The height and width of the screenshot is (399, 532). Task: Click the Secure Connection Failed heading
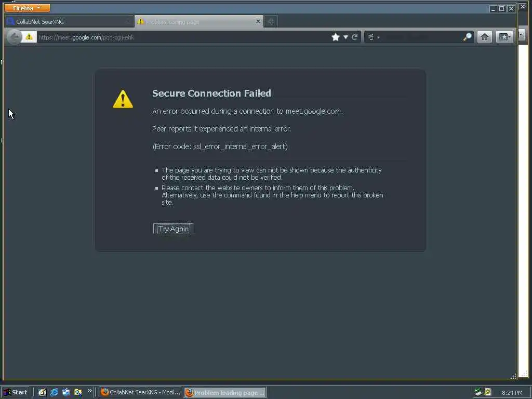(x=211, y=94)
